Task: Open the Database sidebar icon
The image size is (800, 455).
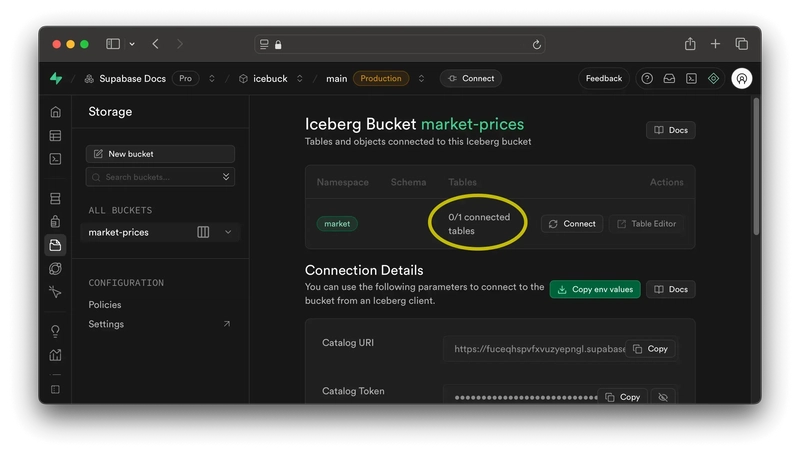Action: (56, 198)
